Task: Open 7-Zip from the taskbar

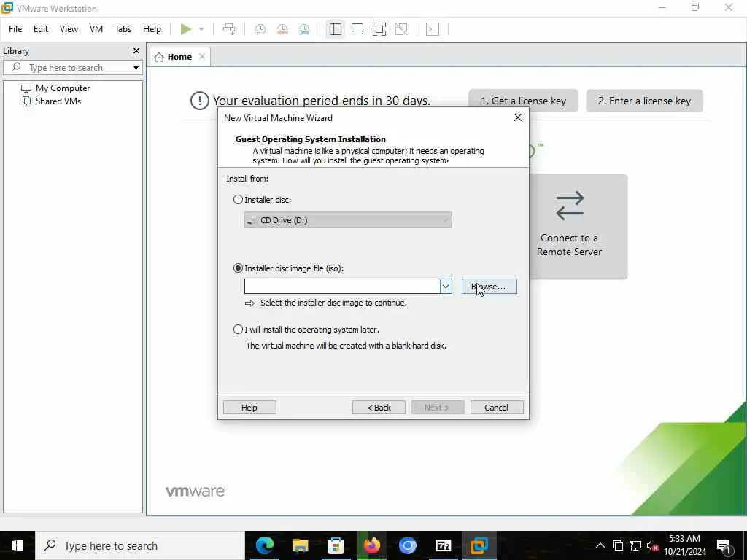Action: 443,545
